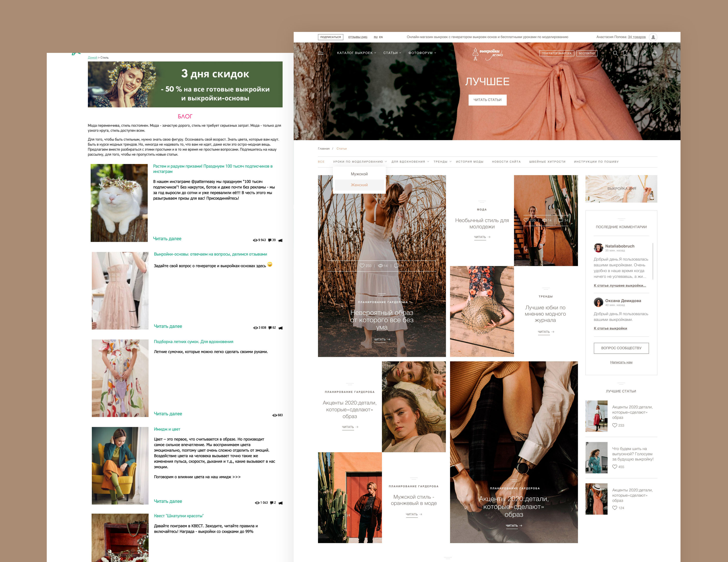Open ОТЗЫВЫ (345) link
The image size is (728, 562).
point(357,37)
